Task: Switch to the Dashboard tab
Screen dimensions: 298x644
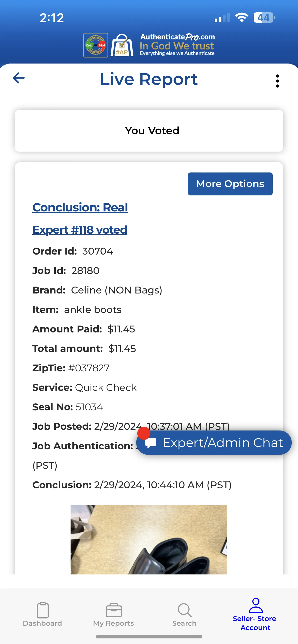Action: click(42, 615)
